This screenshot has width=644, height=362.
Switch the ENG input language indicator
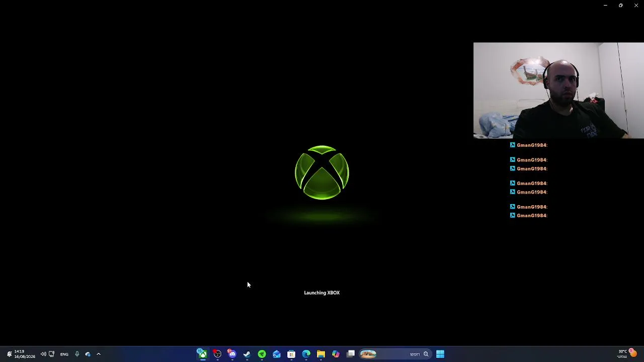[x=64, y=354]
